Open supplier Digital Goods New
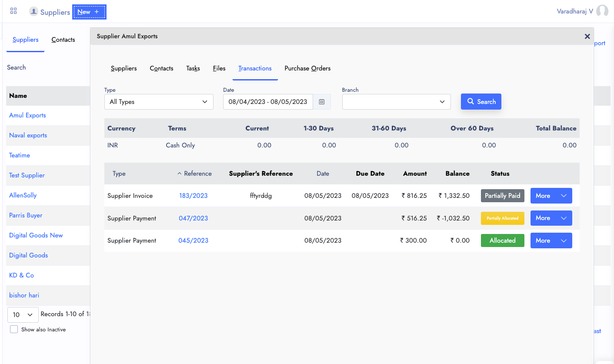The width and height of the screenshot is (614, 364). pos(36,235)
